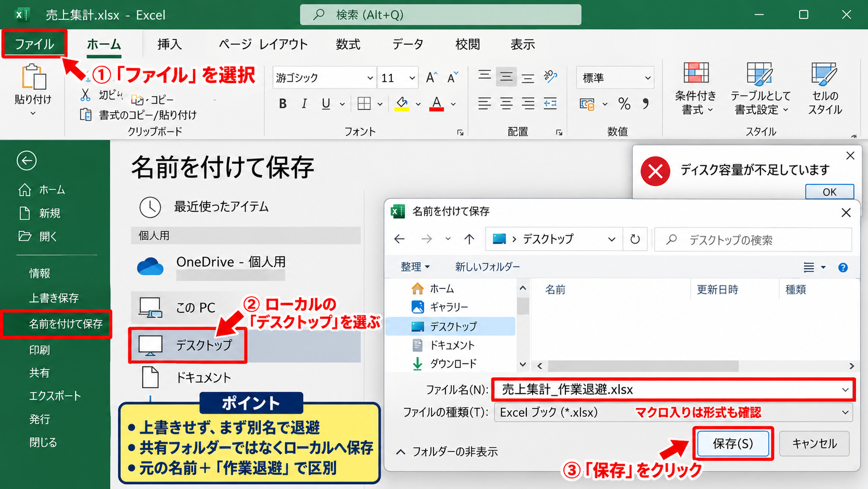Viewport: 868px width, 489px height.
Task: Click the Center align icon
Action: 506,104
